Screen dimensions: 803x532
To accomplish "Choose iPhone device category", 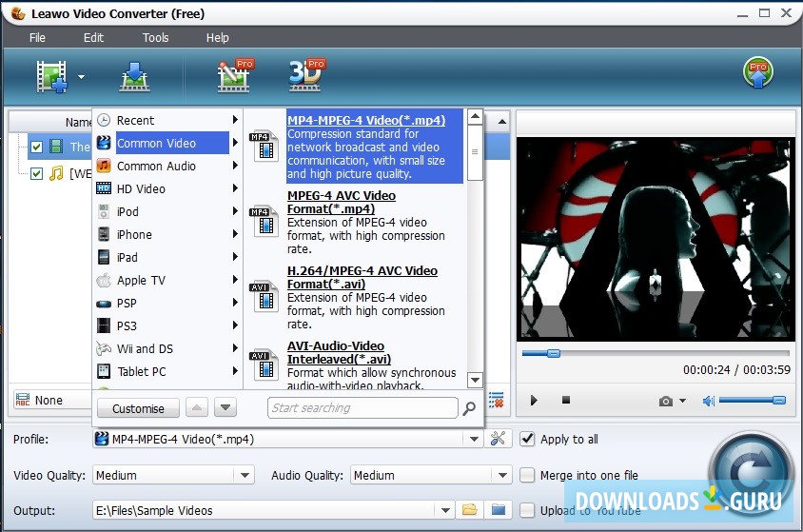I will pyautogui.click(x=167, y=234).
